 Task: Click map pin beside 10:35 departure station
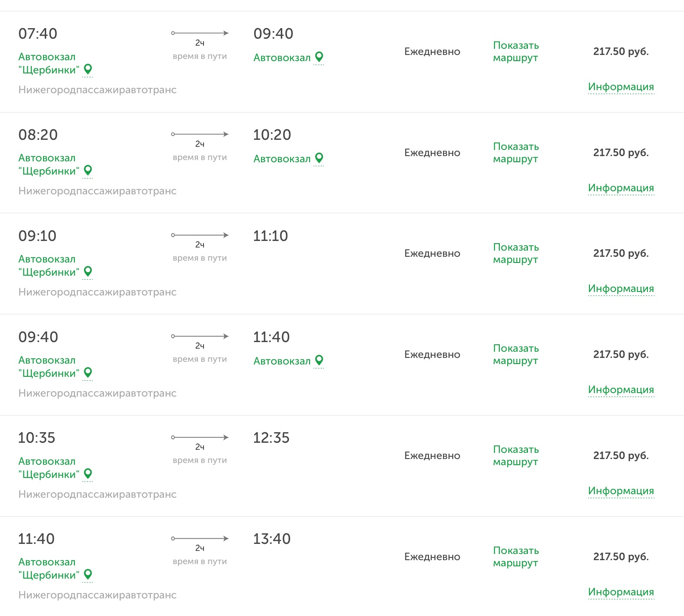pos(88,474)
